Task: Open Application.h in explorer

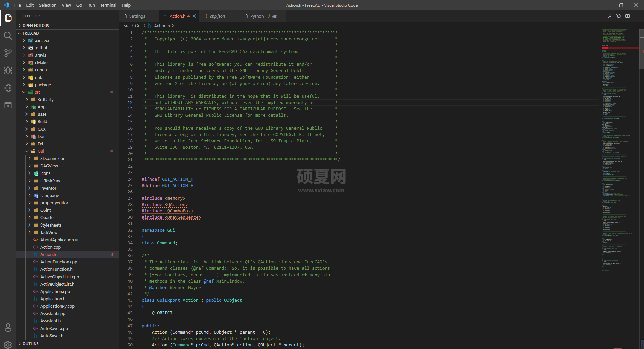Action: [x=67, y=299]
